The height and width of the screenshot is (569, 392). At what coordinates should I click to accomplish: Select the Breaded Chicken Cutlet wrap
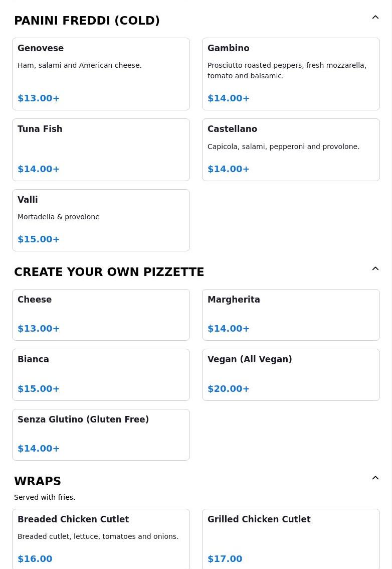pyautogui.click(x=101, y=539)
